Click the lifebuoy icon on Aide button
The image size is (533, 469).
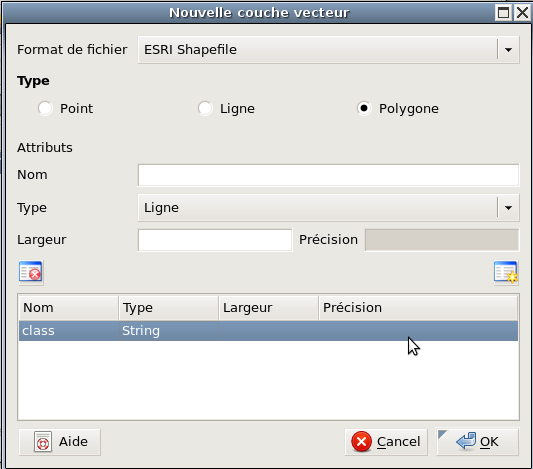43,442
